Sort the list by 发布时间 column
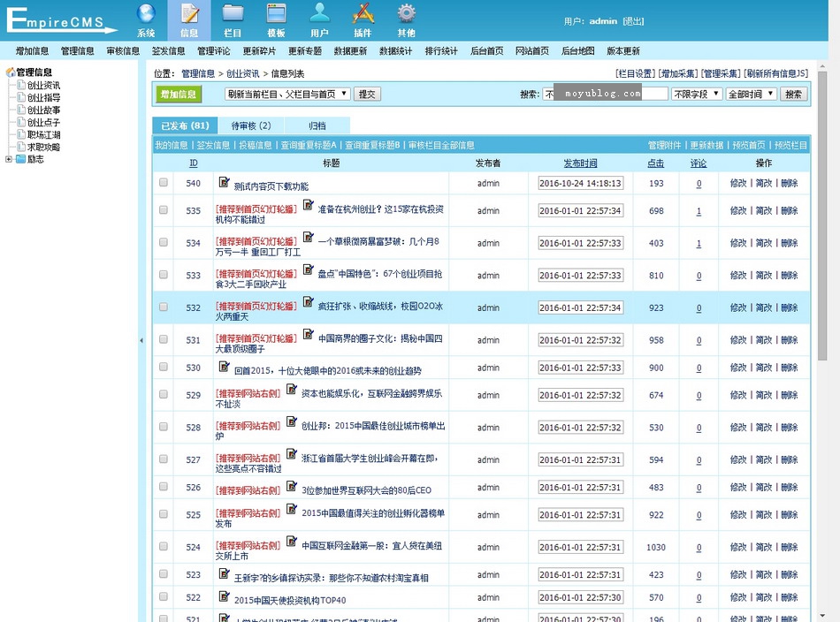 [580, 163]
